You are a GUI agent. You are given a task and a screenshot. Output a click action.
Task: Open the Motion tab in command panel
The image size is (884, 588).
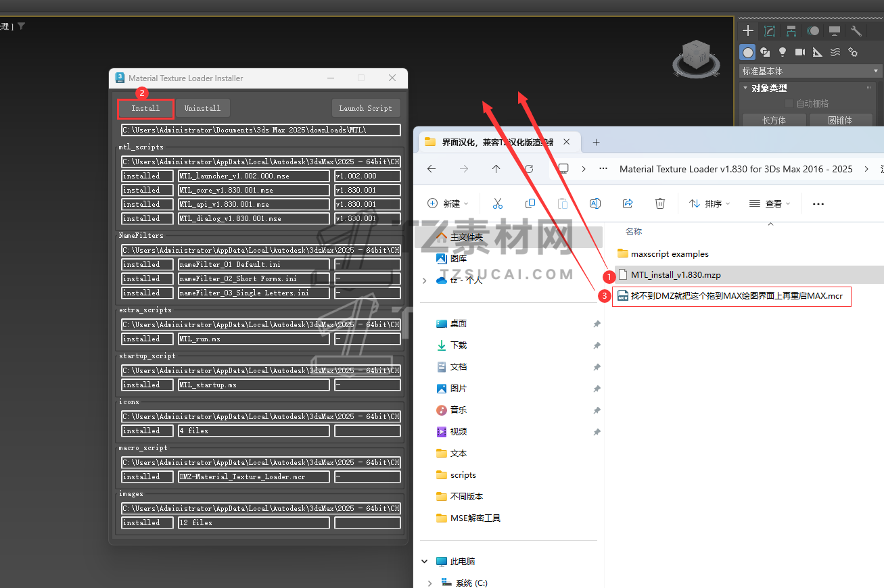813,30
